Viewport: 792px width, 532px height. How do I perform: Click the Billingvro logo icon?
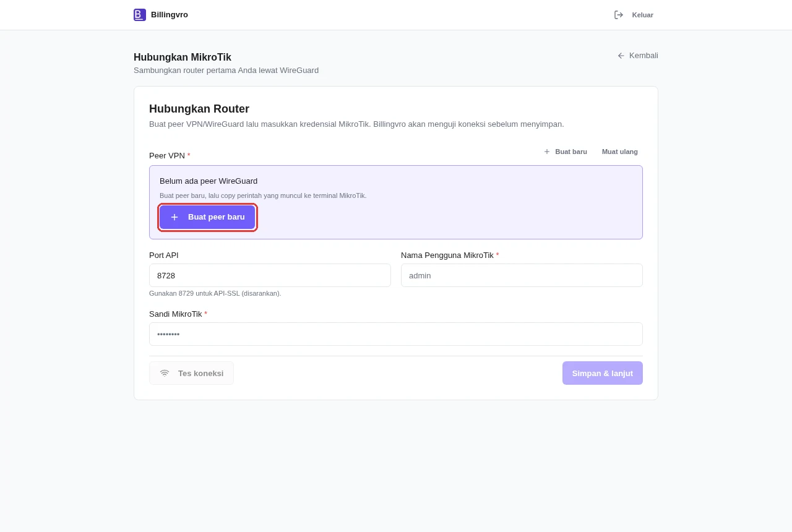pos(140,15)
